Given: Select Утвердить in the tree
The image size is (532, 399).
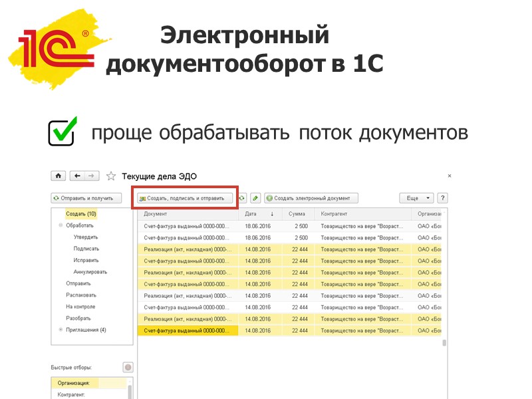Looking at the screenshot, I should point(86,237).
